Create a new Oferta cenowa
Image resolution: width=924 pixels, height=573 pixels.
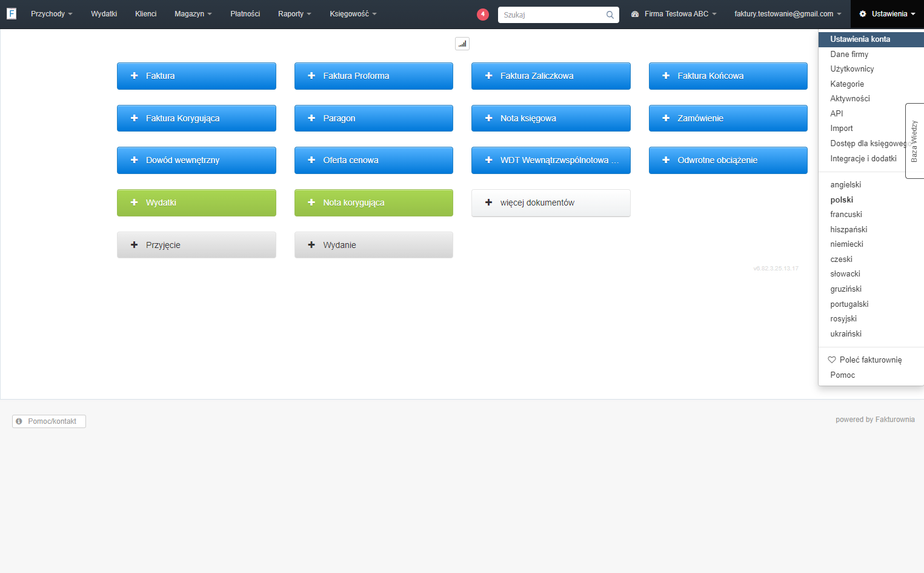pyautogui.click(x=374, y=160)
